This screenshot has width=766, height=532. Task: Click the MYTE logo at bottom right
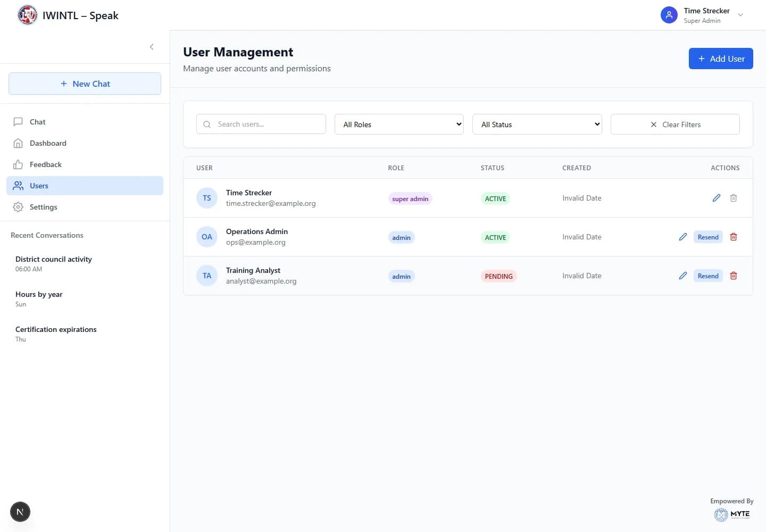[x=732, y=514]
